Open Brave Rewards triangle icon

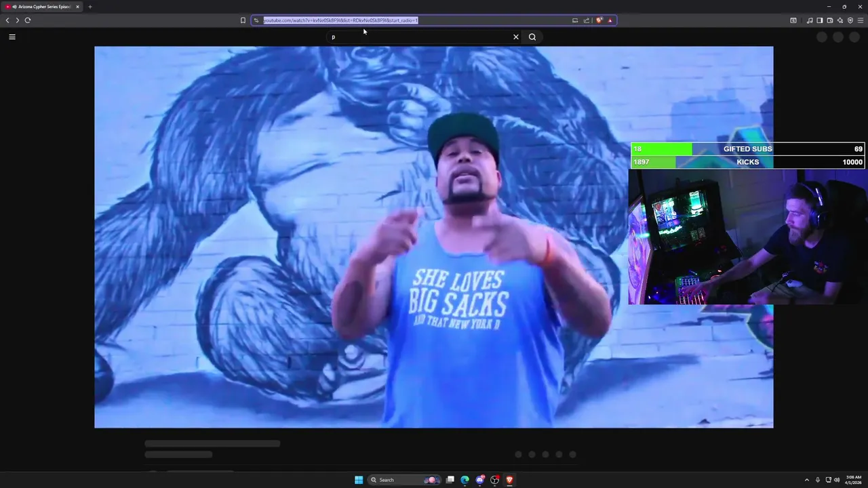click(610, 20)
